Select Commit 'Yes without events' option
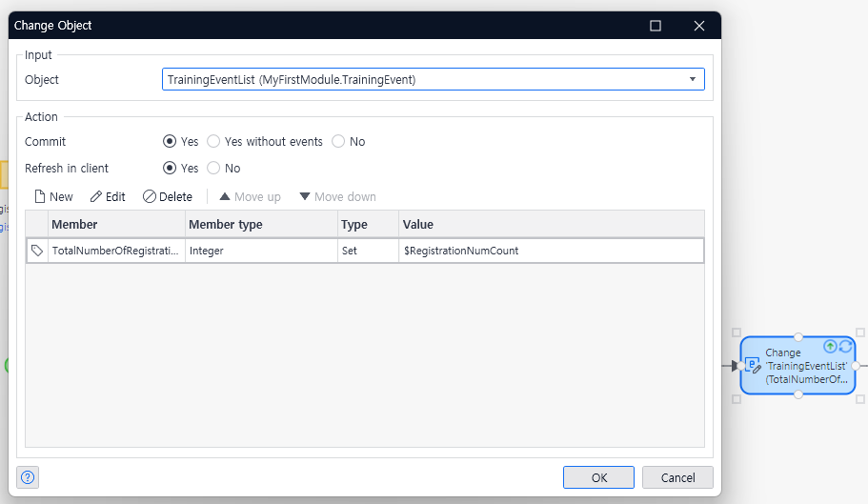The height and width of the screenshot is (504, 868). [213, 142]
